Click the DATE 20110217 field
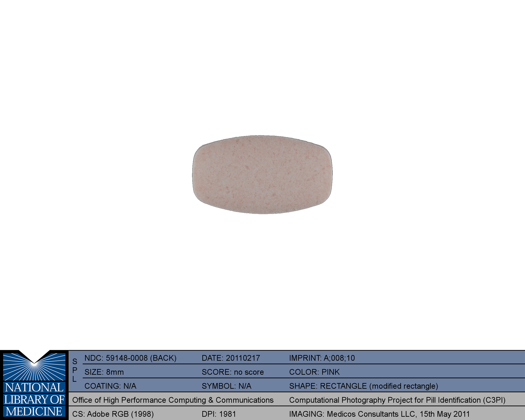 click(x=231, y=358)
